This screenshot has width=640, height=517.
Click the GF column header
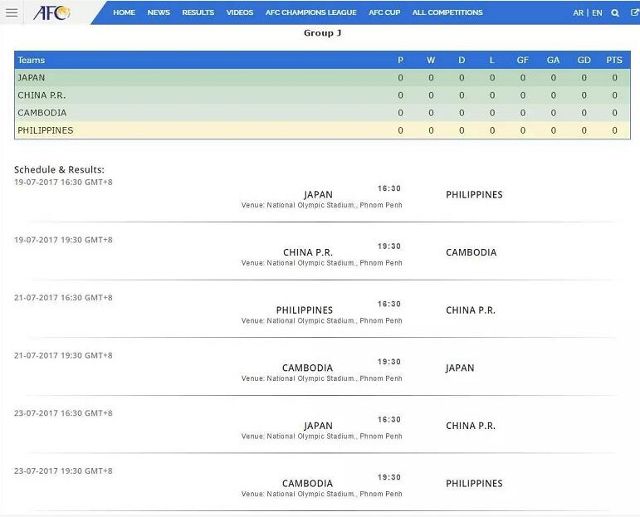(522, 60)
